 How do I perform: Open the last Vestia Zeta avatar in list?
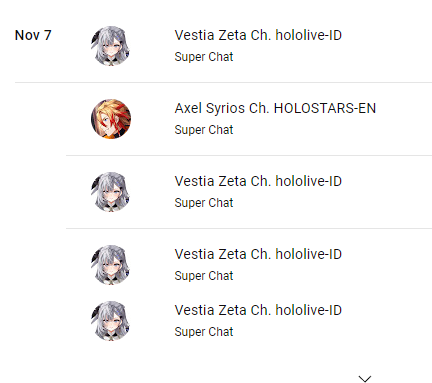(x=111, y=321)
